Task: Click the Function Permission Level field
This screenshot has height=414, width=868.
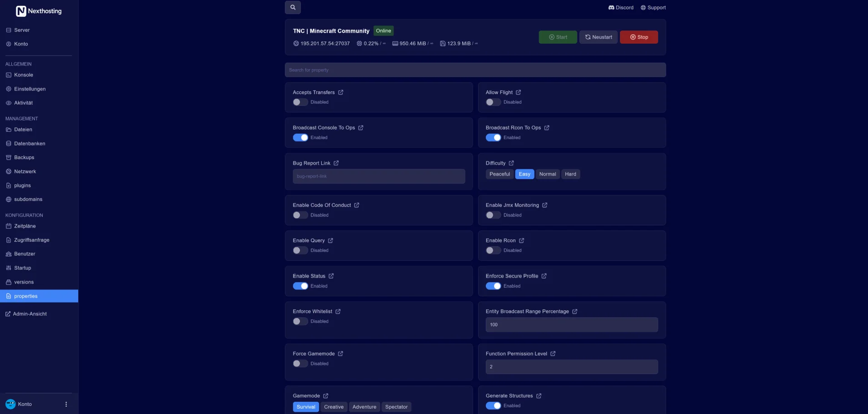Action: [x=572, y=367]
